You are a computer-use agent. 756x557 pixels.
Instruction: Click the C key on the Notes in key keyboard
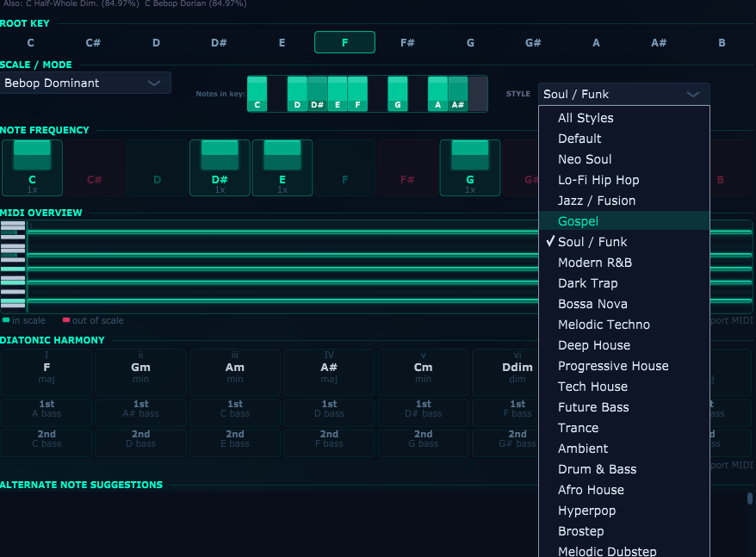256,95
